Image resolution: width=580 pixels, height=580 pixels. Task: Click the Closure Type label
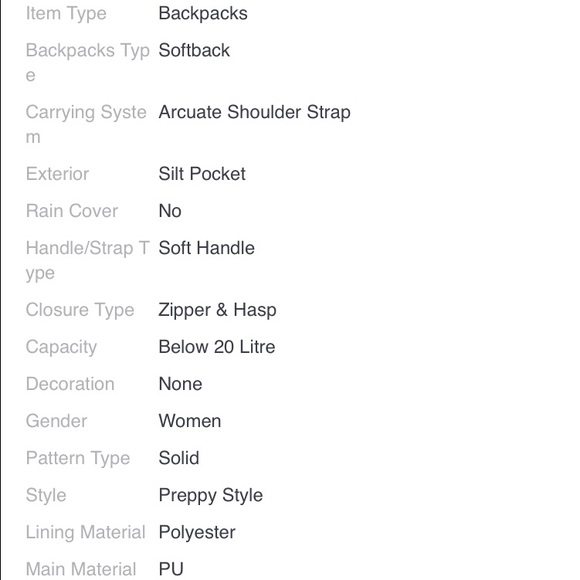coord(80,310)
